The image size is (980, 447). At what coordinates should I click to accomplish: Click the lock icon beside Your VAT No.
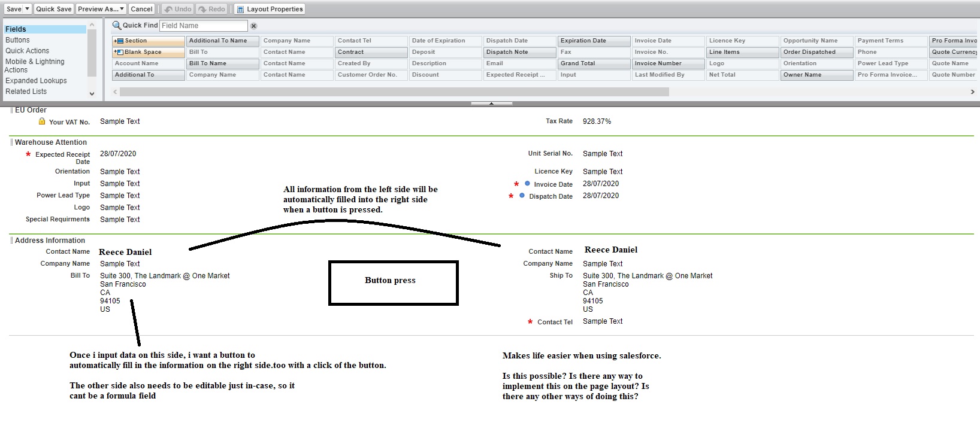pyautogui.click(x=42, y=121)
